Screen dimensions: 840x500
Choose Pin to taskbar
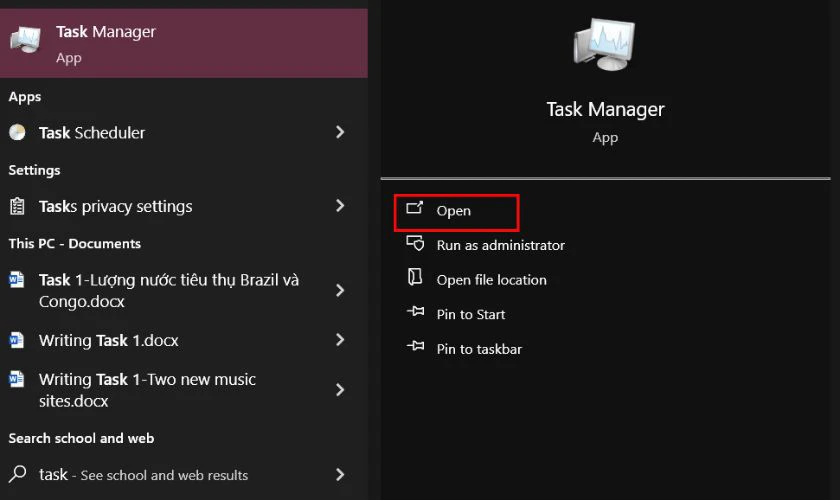tap(479, 349)
